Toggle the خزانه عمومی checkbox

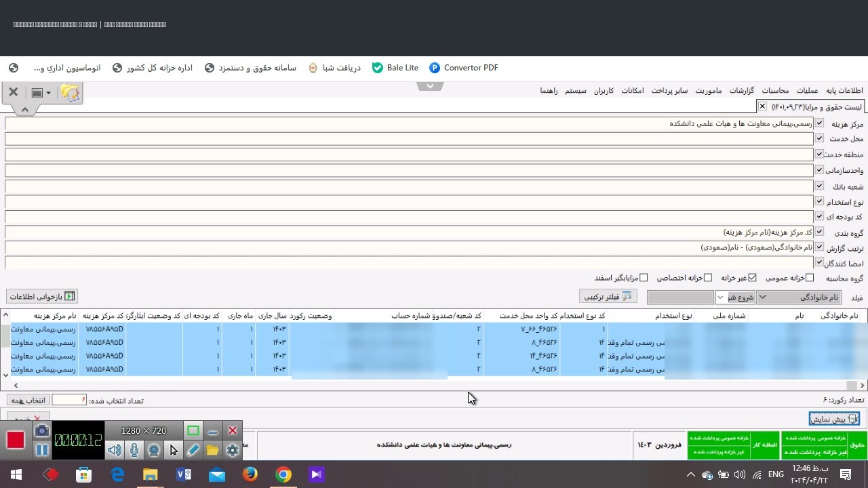(810, 278)
